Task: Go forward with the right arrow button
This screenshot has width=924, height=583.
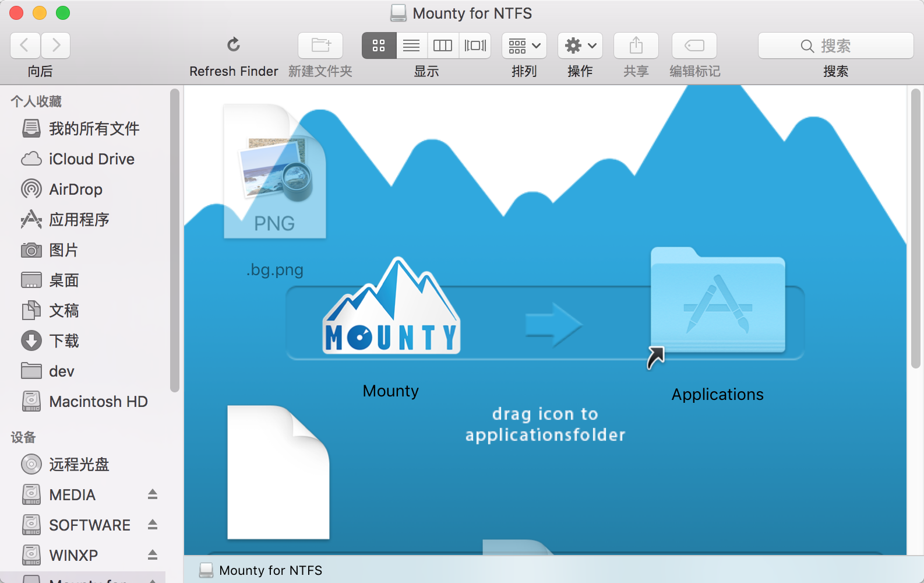Action: pyautogui.click(x=55, y=45)
